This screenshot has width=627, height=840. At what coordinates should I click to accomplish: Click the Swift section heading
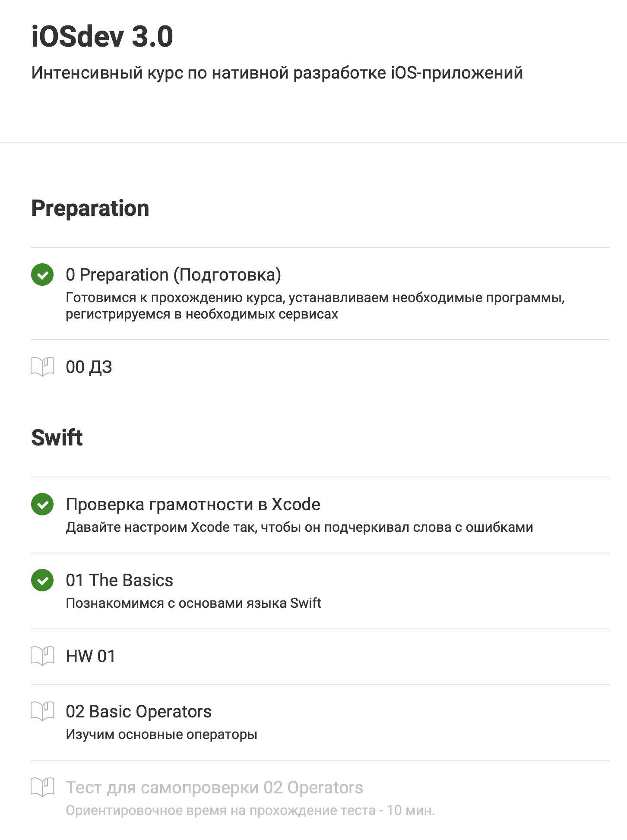pos(57,438)
